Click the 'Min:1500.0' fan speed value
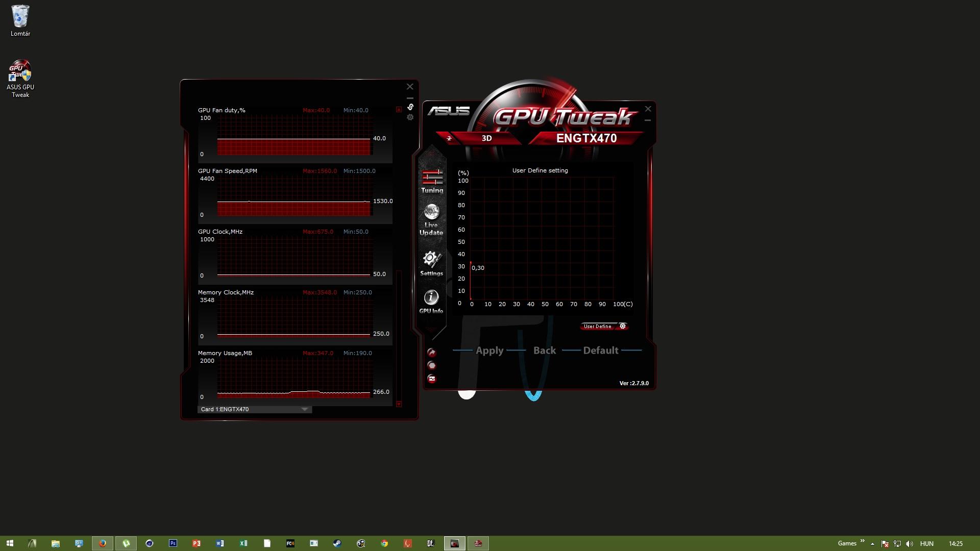The image size is (980, 551). pyautogui.click(x=359, y=171)
